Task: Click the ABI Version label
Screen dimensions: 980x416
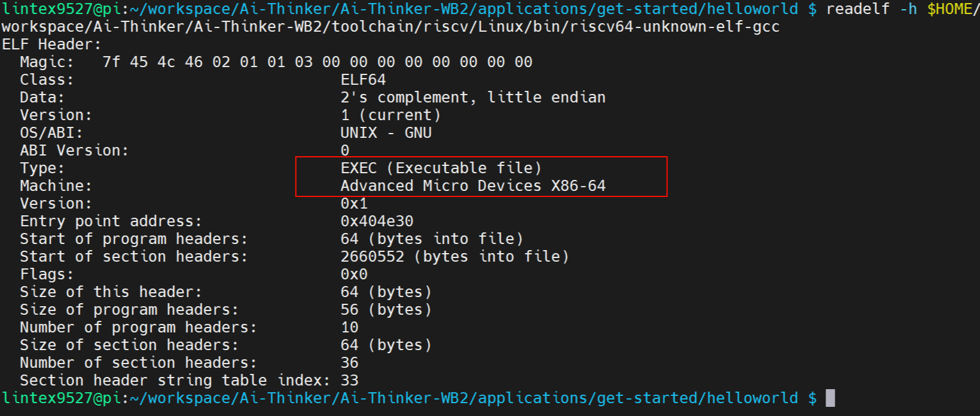Action: [74, 151]
